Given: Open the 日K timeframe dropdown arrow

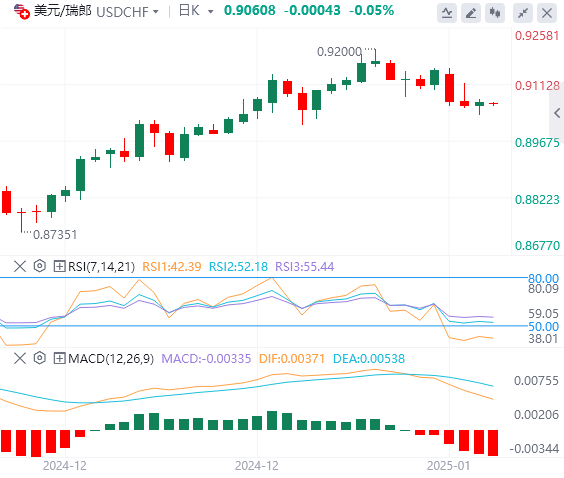Looking at the screenshot, I should (x=210, y=12).
